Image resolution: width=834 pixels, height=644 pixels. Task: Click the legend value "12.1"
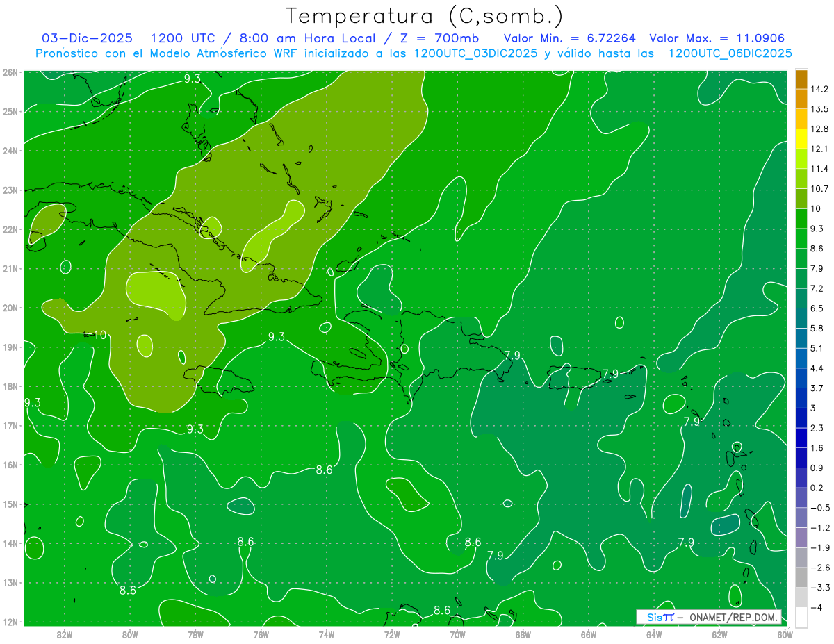819,149
